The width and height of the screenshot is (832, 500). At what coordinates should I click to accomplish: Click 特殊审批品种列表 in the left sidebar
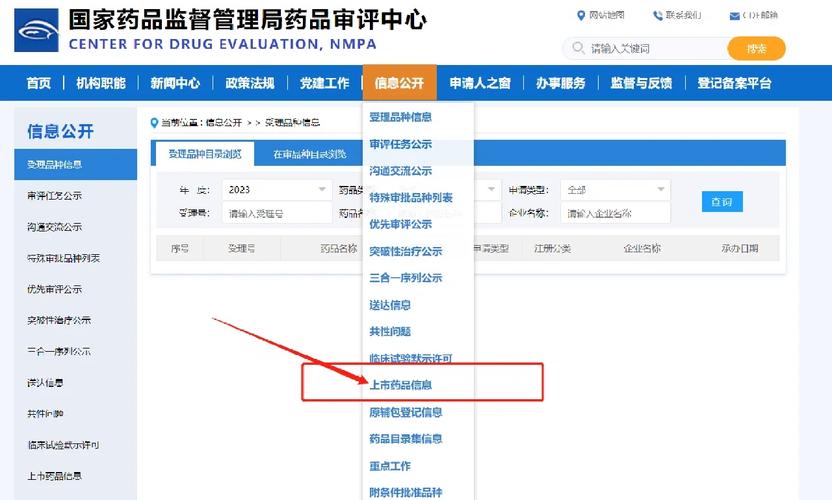tap(64, 258)
